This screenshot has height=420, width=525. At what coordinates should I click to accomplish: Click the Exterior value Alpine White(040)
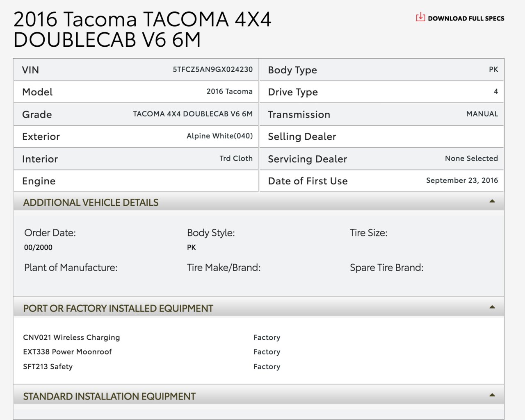[219, 136]
